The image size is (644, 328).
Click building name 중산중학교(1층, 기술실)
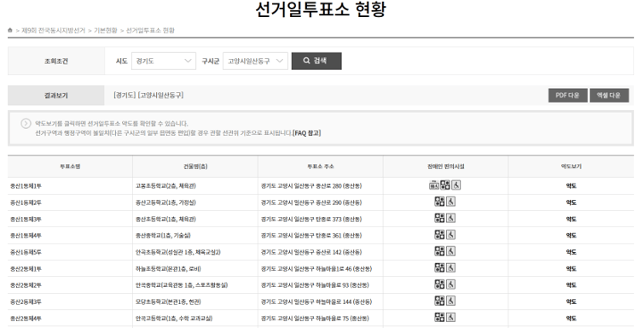coord(163,236)
